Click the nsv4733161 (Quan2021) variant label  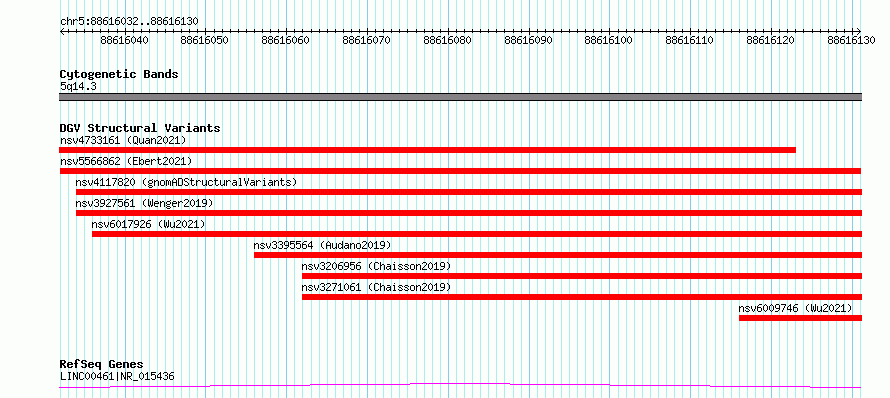tap(123, 140)
